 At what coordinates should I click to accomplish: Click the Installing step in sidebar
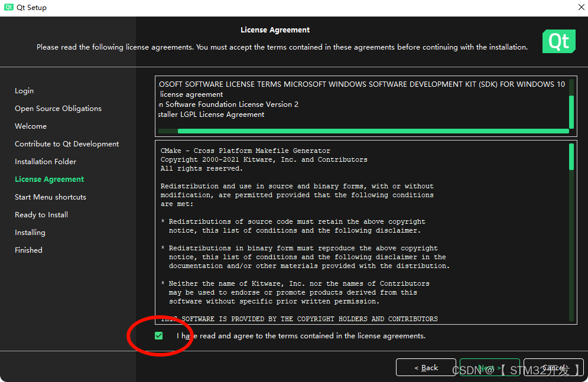30,233
